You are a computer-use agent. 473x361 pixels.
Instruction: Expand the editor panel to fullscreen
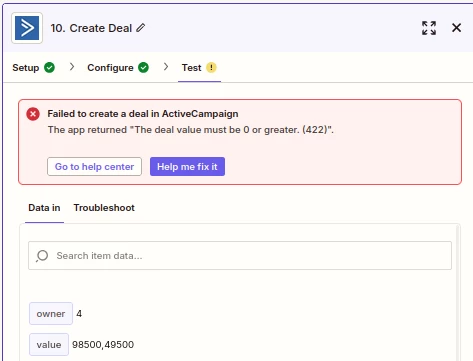pos(429,28)
